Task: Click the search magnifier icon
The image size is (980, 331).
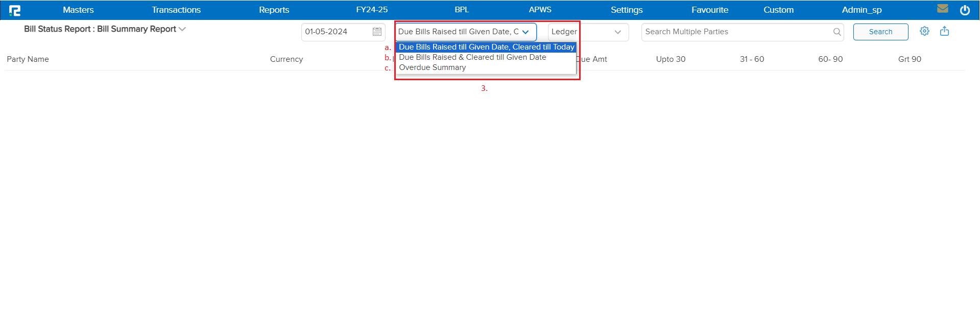Action: tap(836, 32)
